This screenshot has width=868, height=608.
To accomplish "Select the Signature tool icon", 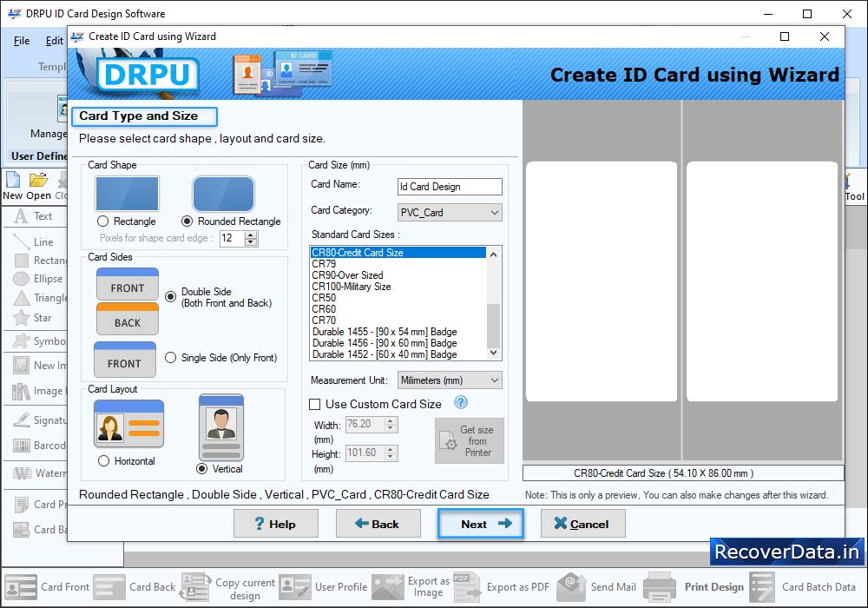I will [21, 420].
